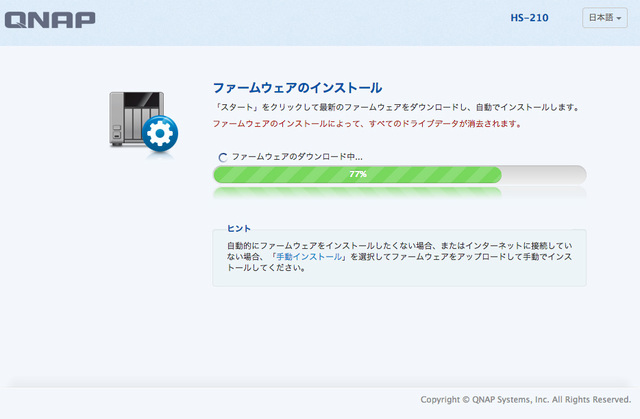The width and height of the screenshot is (640, 419).
Task: Click the QNAP logo in the header
Action: click(x=50, y=19)
